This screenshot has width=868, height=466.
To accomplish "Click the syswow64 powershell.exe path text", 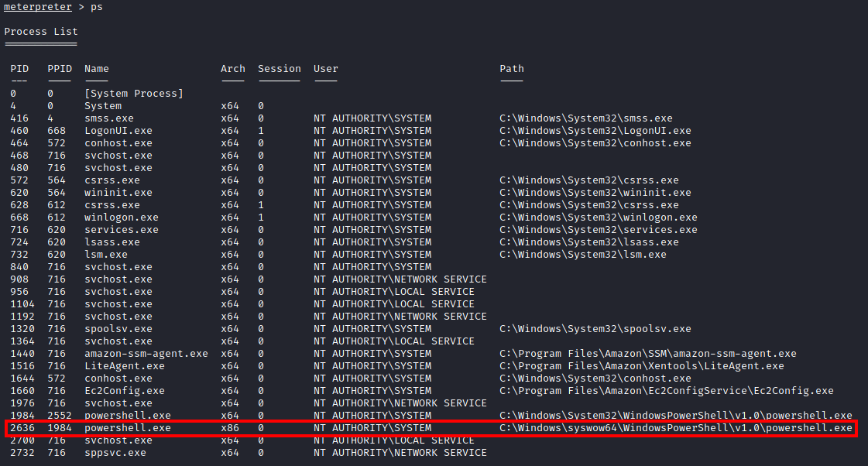I will click(675, 428).
